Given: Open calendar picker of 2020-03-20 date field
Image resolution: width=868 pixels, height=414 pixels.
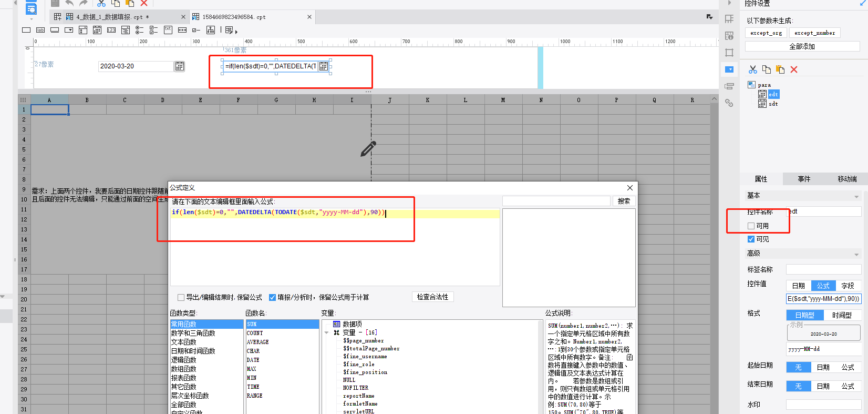Looking at the screenshot, I should coord(180,66).
